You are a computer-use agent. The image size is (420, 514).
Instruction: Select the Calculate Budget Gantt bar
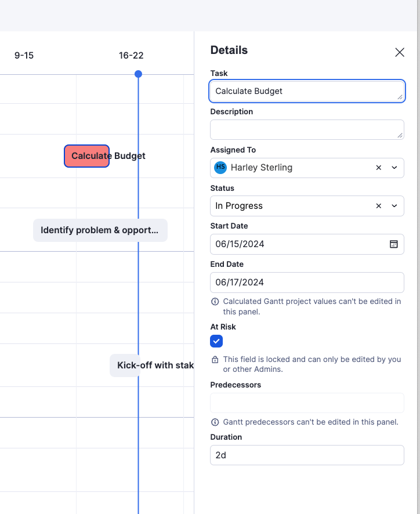(86, 156)
